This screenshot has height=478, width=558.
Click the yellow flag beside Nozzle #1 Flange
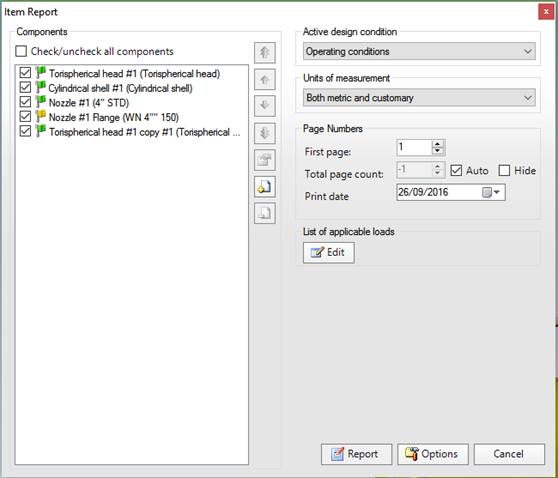pos(41,116)
